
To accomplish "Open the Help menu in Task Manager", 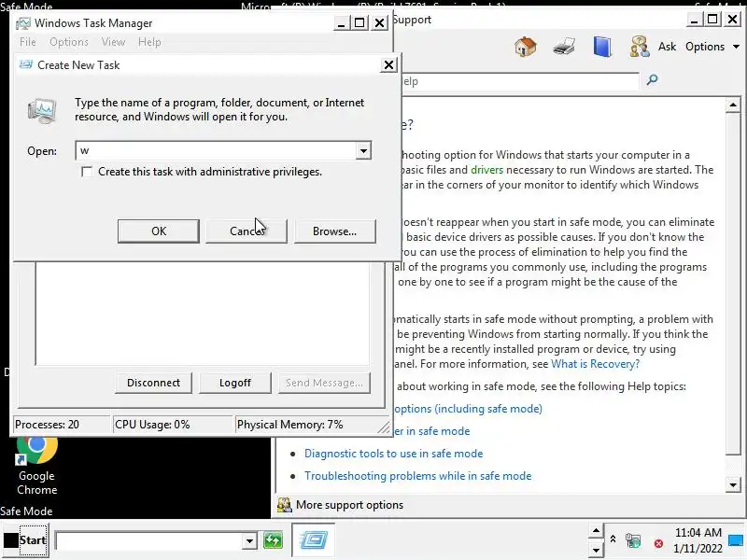I will coord(149,42).
